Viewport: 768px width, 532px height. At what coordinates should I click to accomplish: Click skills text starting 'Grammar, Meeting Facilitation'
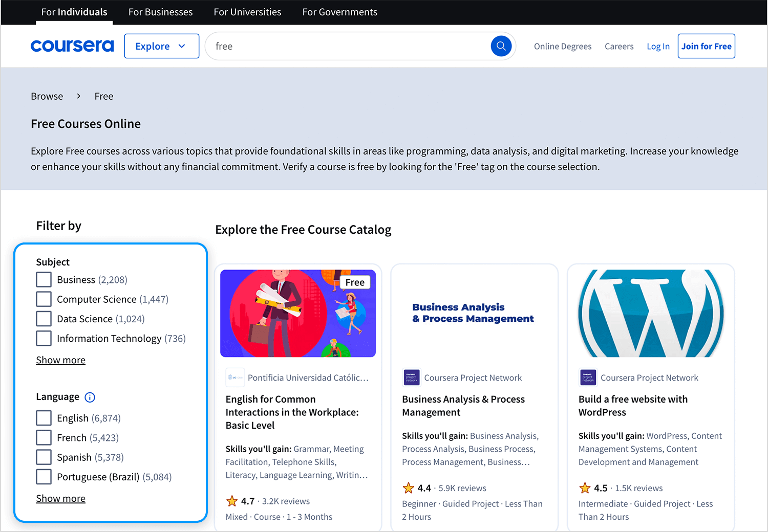pyautogui.click(x=297, y=462)
